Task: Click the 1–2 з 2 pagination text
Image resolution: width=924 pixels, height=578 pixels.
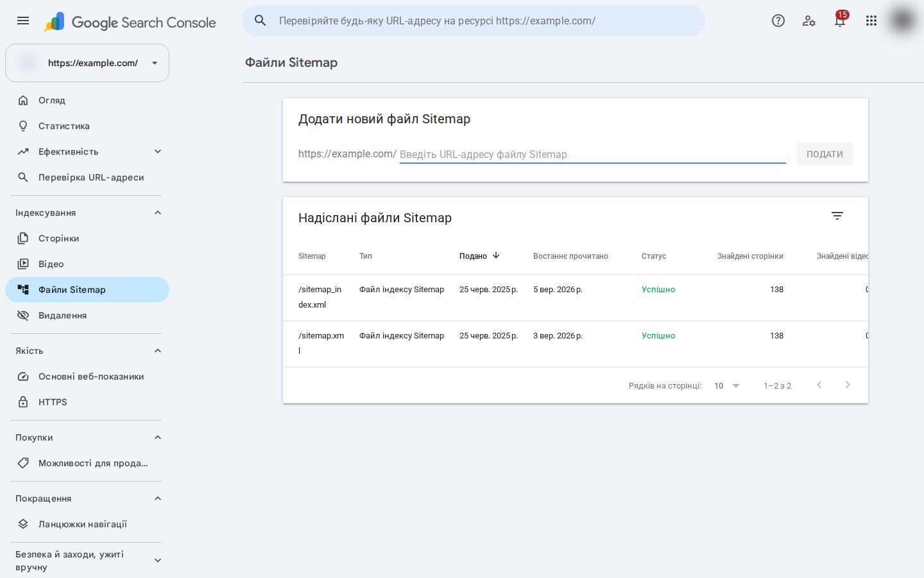Action: click(x=777, y=386)
